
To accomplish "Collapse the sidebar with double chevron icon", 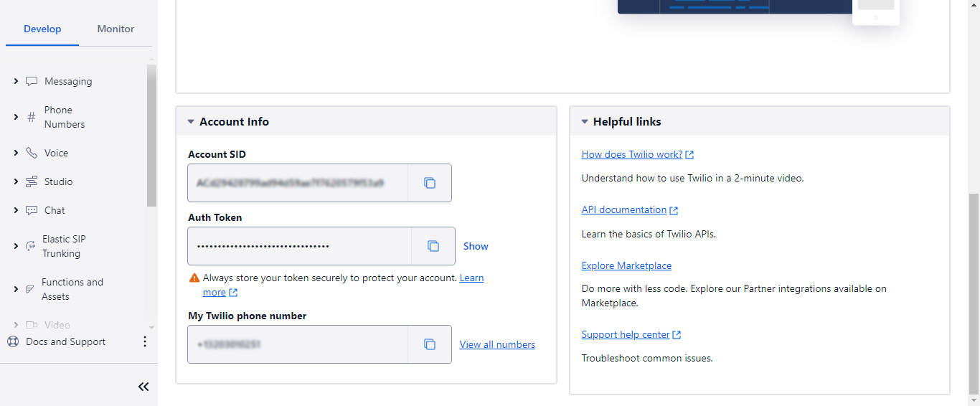I will click(x=143, y=387).
